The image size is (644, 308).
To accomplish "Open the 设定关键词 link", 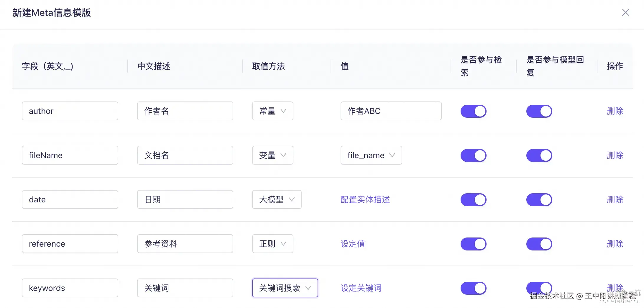I will 361,288.
